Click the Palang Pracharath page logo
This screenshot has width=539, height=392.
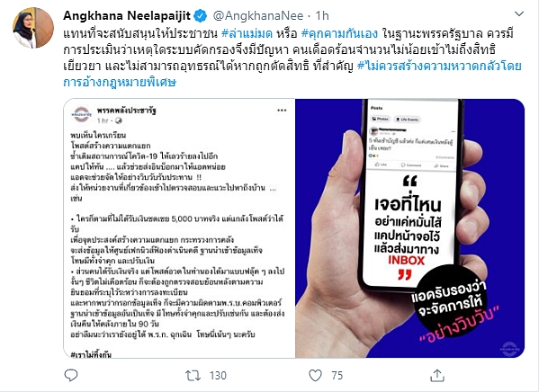[82, 114]
